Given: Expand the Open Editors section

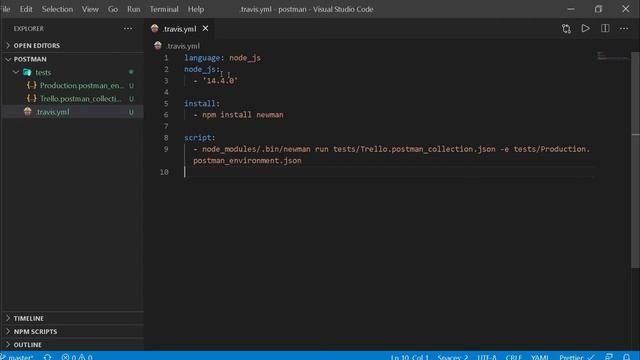Looking at the screenshot, I should point(73,45).
